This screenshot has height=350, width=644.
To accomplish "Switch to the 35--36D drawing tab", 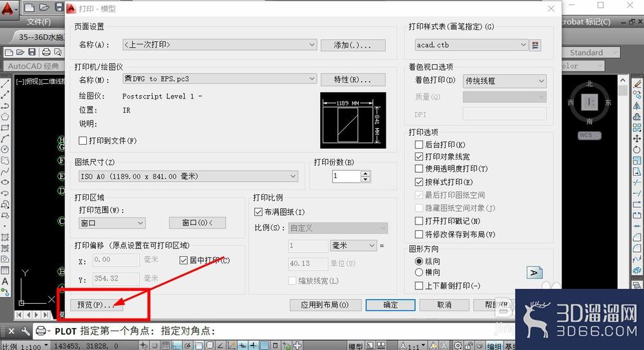I will pos(40,37).
